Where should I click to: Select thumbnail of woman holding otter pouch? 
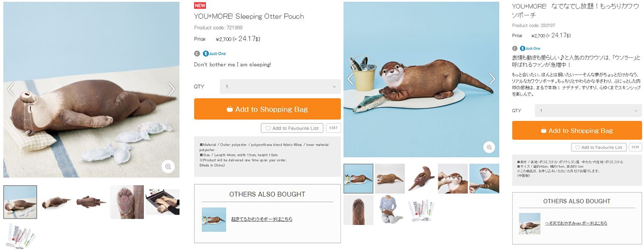(x=390, y=210)
